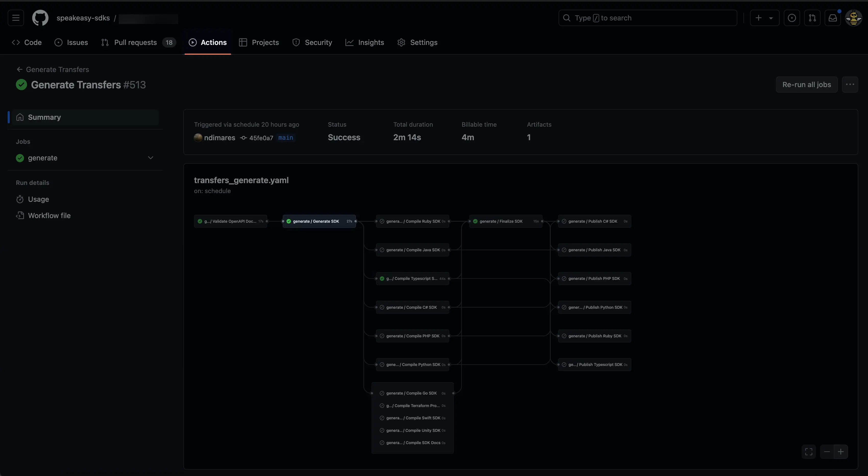Viewport: 868px width, 476px height.
Task: Open the notifications inbox icon
Action: pyautogui.click(x=833, y=18)
